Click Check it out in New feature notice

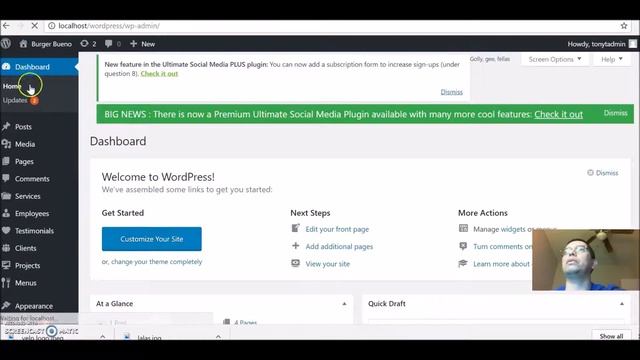click(x=159, y=73)
